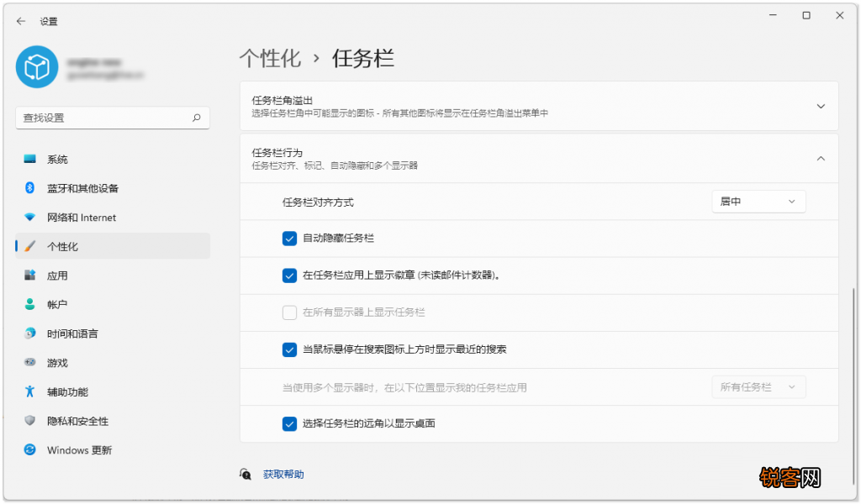This screenshot has width=861, height=504.
Task: Click the 任务栏行为 heading text
Action: [x=277, y=153]
